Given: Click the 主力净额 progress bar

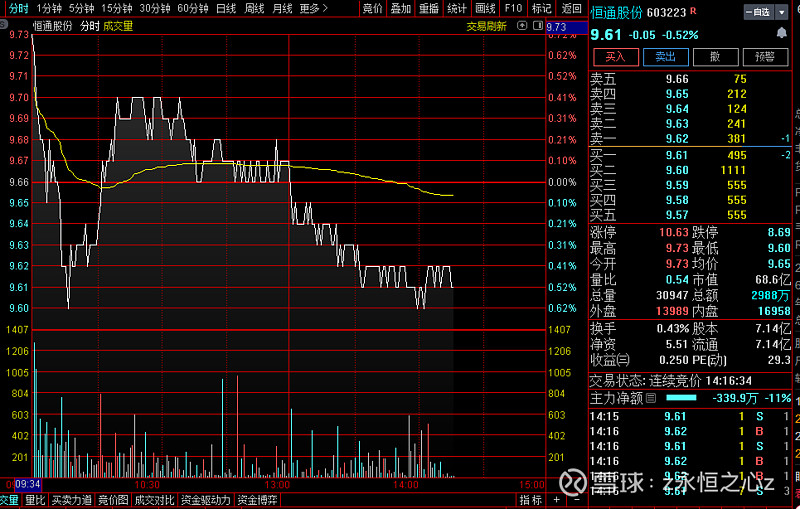Looking at the screenshot, I should tap(681, 397).
